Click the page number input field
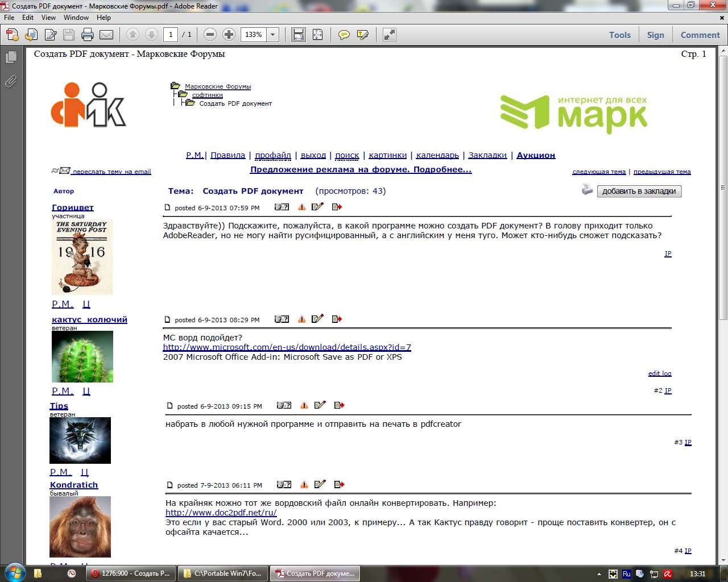Image resolution: width=728 pixels, height=582 pixels. tap(171, 35)
